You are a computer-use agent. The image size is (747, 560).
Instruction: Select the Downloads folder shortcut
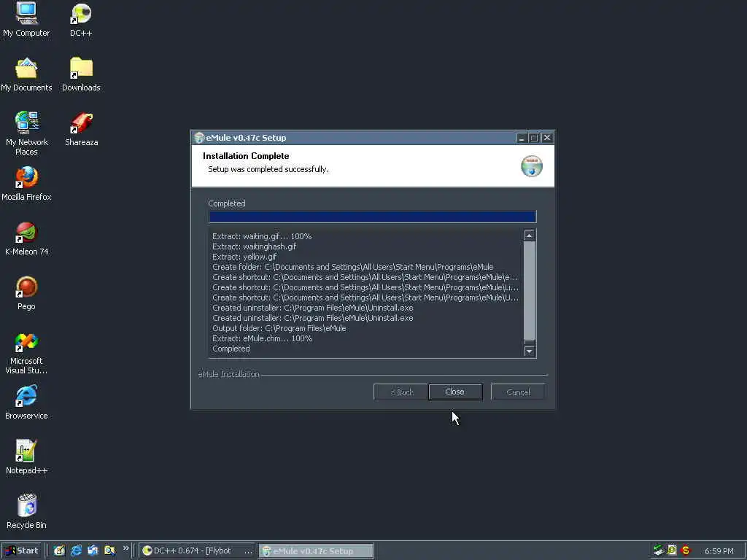point(81,74)
